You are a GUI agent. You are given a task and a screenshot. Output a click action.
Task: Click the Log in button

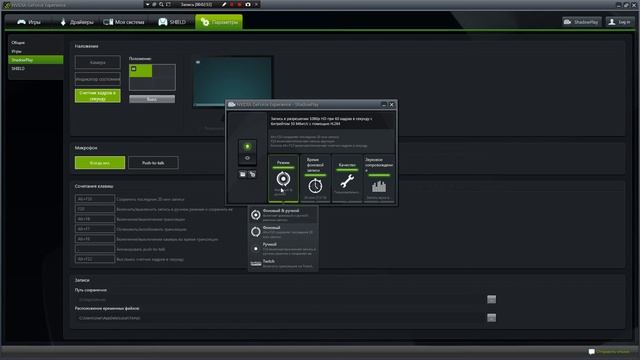(620, 22)
